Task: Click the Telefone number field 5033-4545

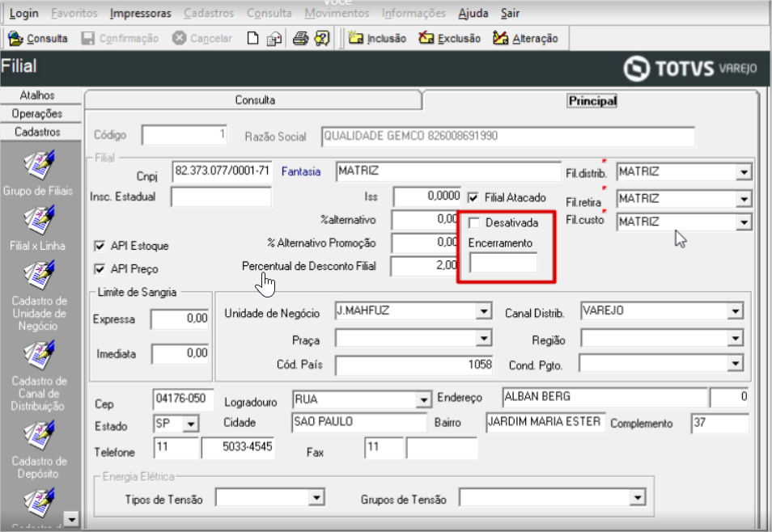Action: 238,447
